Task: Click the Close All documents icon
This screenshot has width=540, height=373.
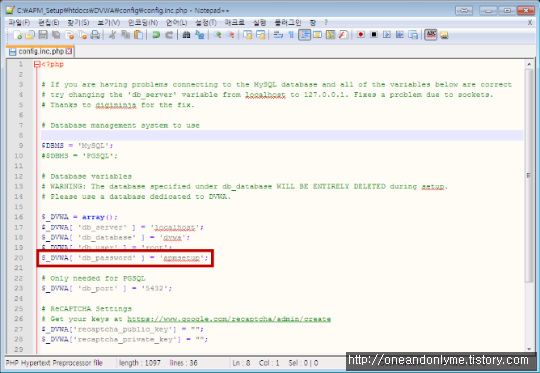Action: point(83,35)
